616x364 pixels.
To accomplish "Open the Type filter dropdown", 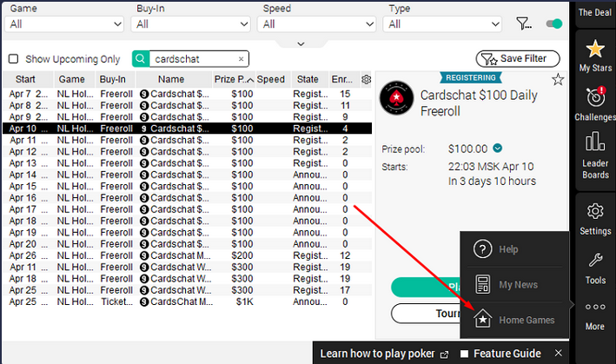I will click(442, 24).
